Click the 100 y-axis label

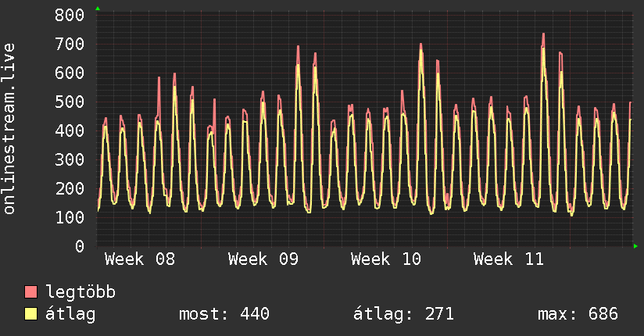click(70, 217)
